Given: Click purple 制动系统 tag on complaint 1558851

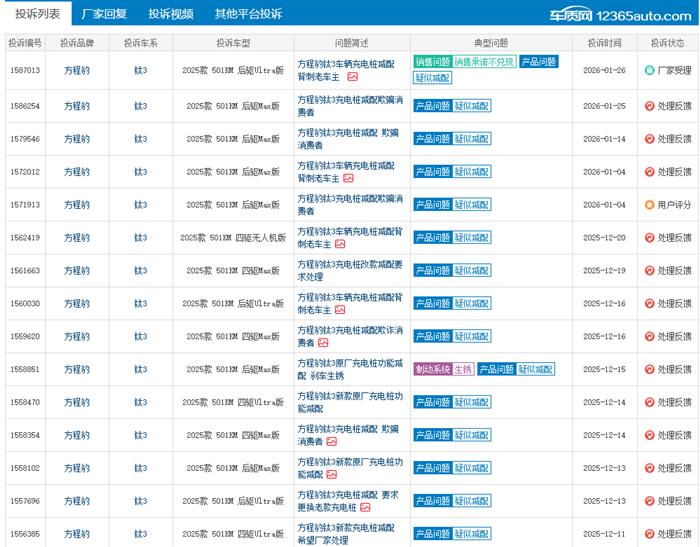Looking at the screenshot, I should (432, 369).
